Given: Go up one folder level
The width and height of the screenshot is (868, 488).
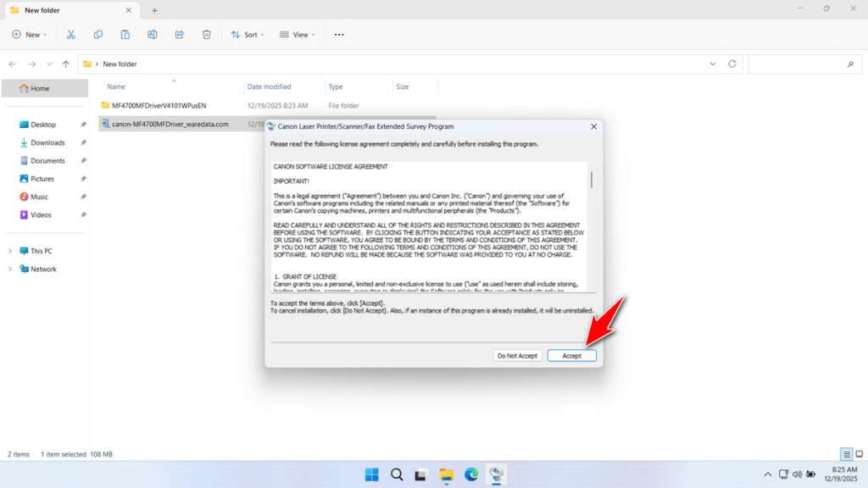Looking at the screenshot, I should click(x=66, y=64).
